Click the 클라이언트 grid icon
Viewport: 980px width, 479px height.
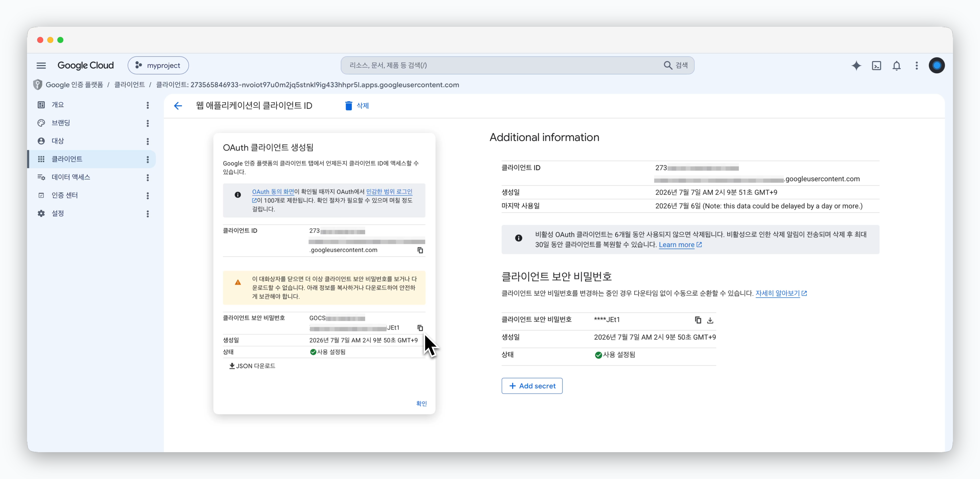pyautogui.click(x=41, y=159)
